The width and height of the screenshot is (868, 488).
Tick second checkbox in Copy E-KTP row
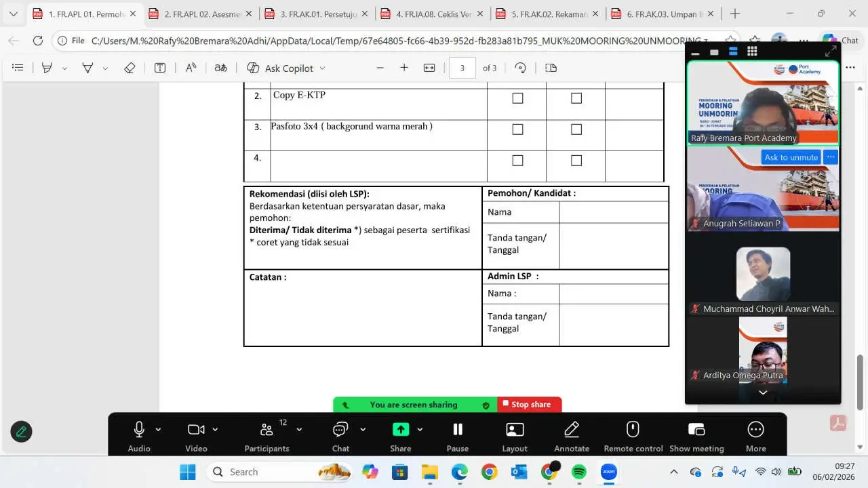(576, 98)
